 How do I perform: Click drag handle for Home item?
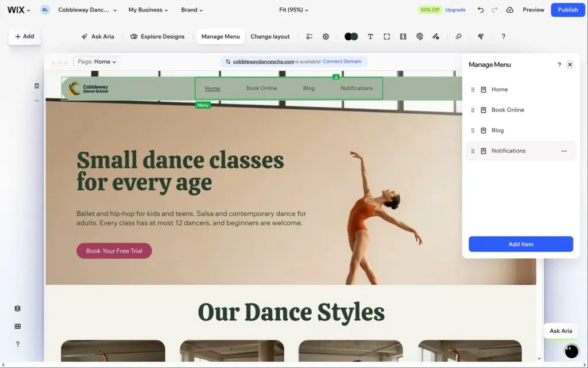473,90
